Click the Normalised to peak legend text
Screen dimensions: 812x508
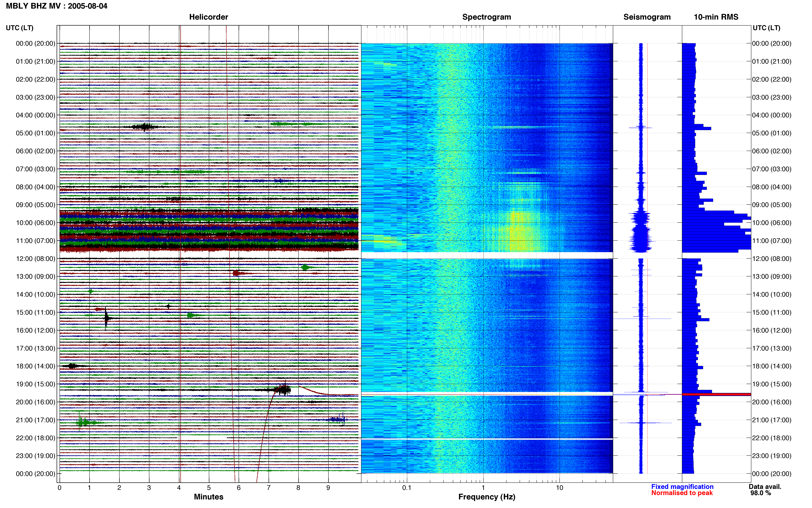[682, 493]
